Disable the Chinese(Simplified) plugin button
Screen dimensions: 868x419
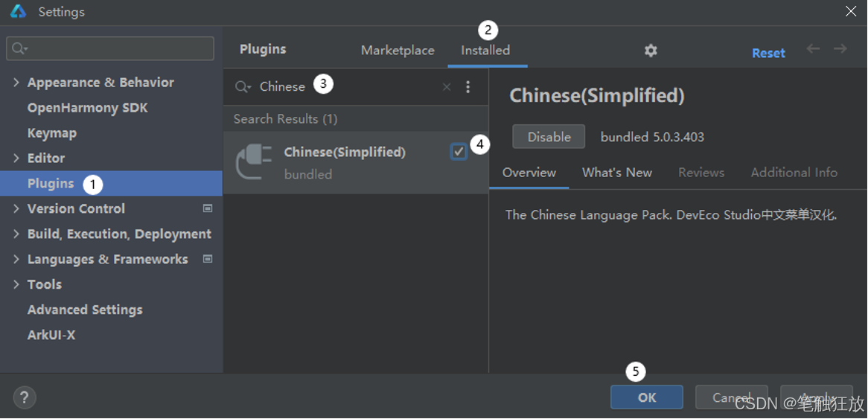coord(549,137)
